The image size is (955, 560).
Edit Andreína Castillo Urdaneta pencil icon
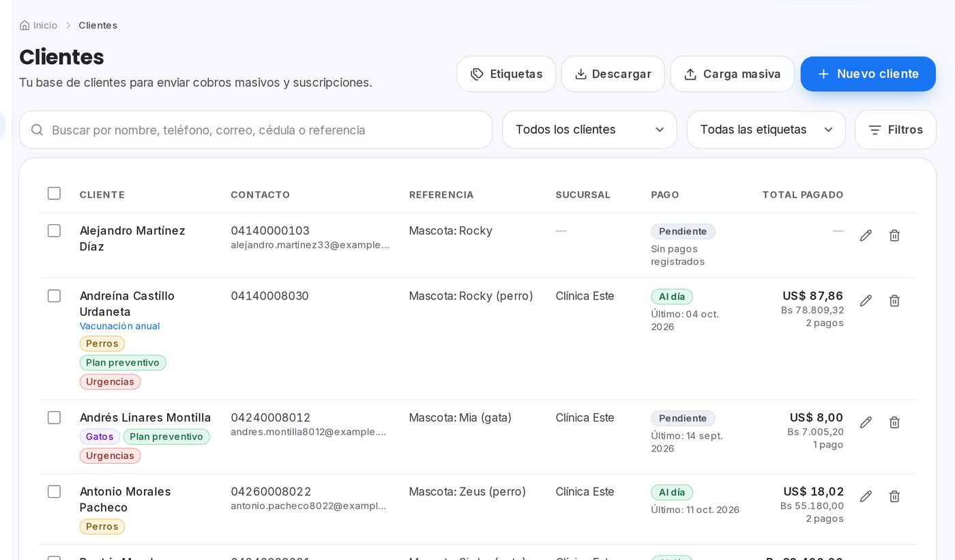pyautogui.click(x=866, y=301)
